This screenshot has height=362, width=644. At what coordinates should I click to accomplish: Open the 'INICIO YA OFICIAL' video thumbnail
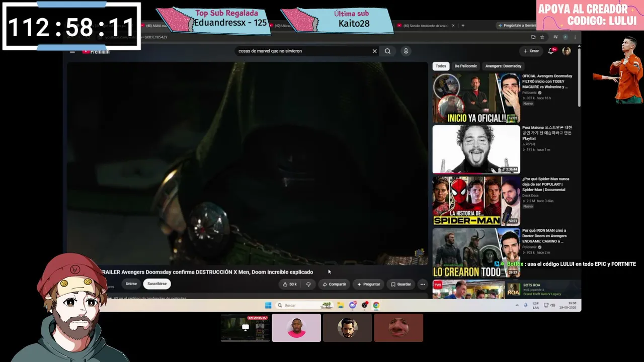476,98
